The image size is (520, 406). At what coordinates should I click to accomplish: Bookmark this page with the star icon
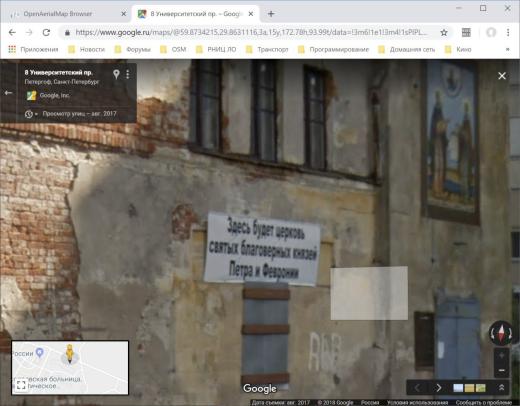[x=444, y=32]
